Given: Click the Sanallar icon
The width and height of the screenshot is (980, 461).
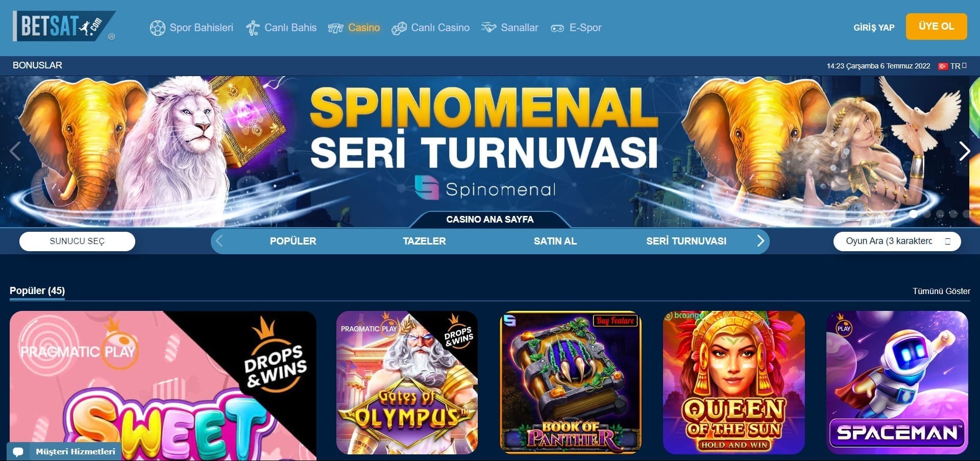Looking at the screenshot, I should [x=488, y=28].
